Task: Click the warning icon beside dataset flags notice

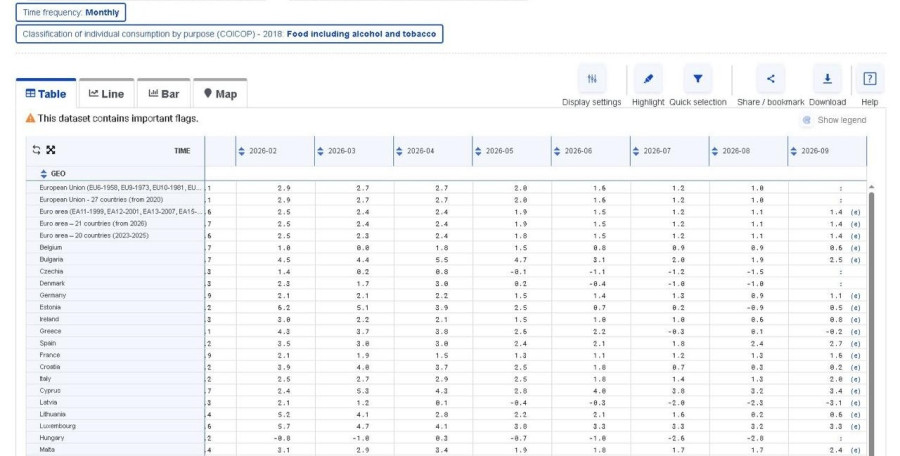Action: pos(30,118)
